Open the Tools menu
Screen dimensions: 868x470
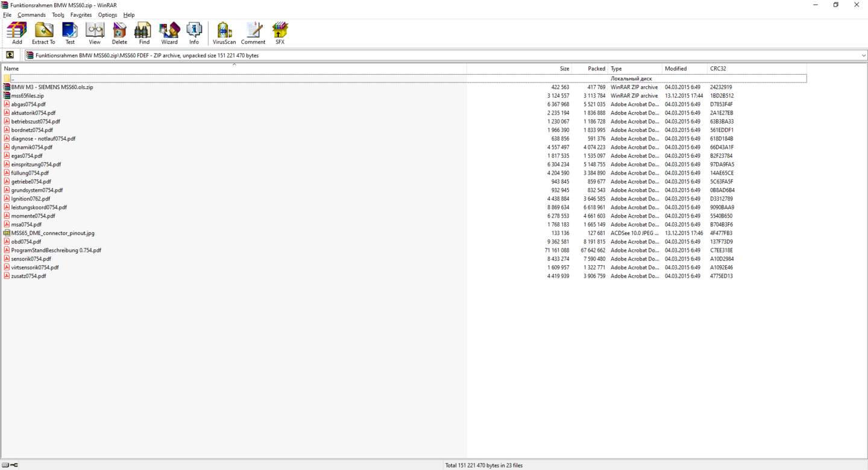click(x=58, y=15)
